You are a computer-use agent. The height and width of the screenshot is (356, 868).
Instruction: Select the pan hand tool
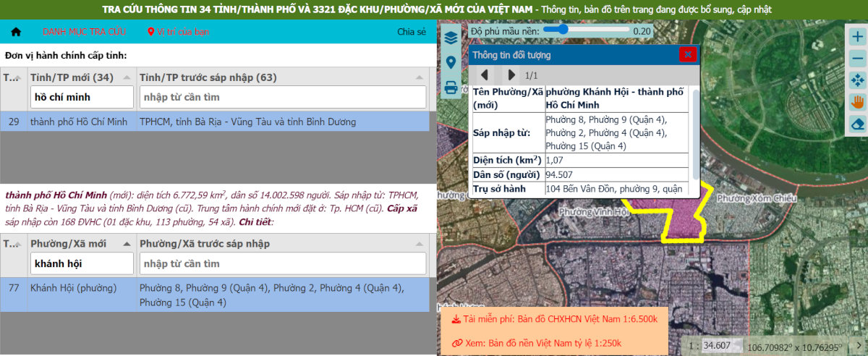(x=858, y=102)
